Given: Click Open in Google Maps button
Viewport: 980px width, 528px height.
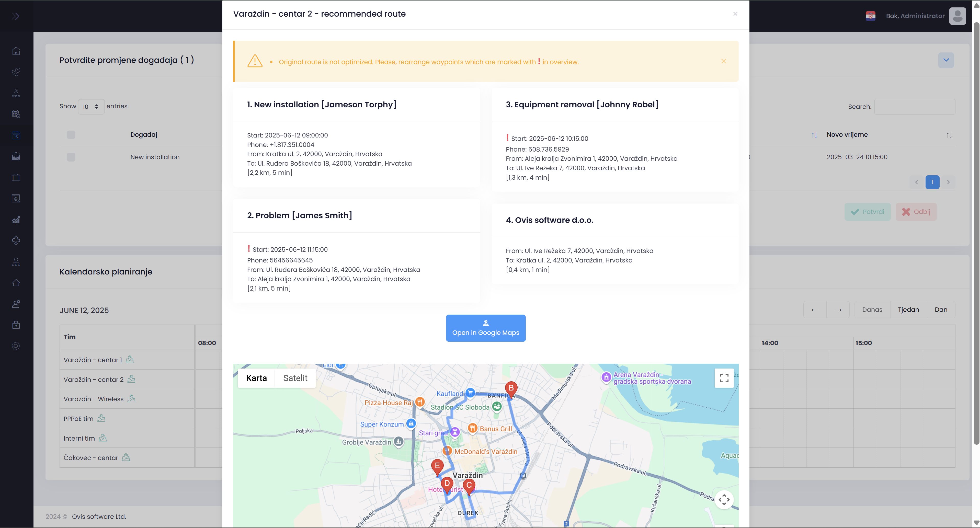Looking at the screenshot, I should pyautogui.click(x=485, y=328).
